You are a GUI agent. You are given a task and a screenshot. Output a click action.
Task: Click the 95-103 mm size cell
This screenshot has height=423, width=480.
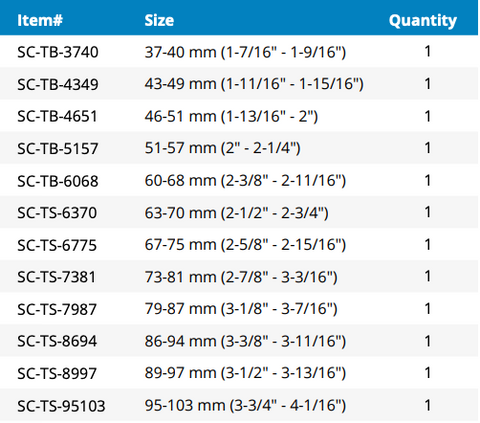click(x=245, y=406)
